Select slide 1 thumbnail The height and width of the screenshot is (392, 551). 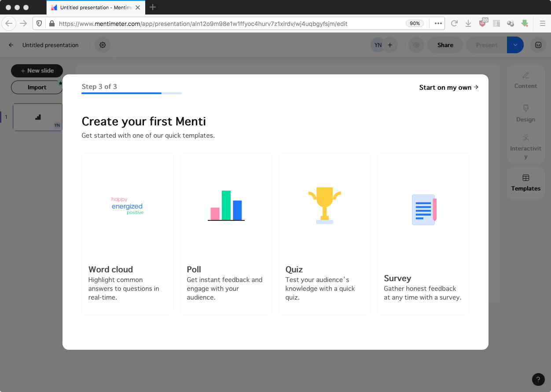(x=37, y=117)
